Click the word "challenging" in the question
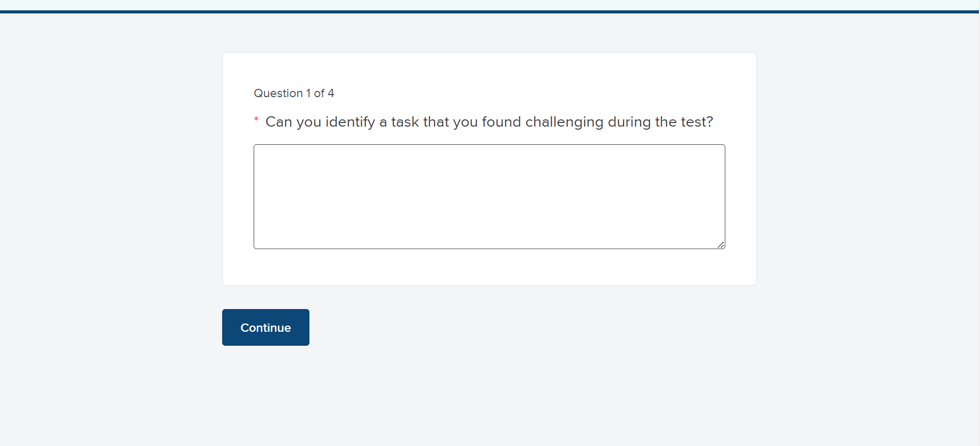The image size is (980, 446). pos(564,122)
